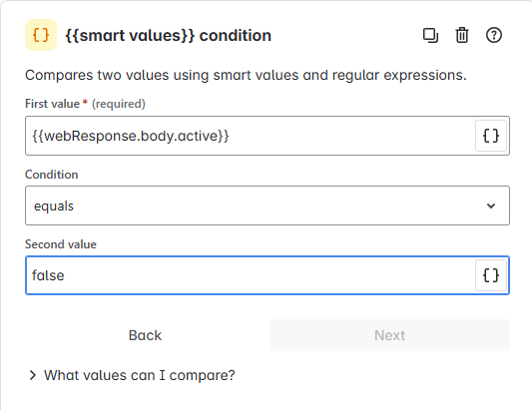This screenshot has width=532, height=410.
Task: Duplicate this smart values condition component
Action: coord(430,35)
